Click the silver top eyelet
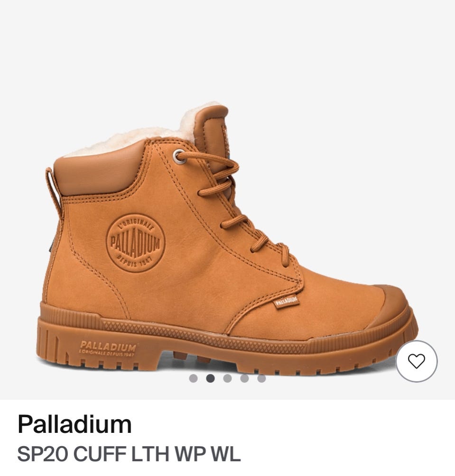Image resolution: width=455 pixels, height=476 pixels. [x=179, y=156]
